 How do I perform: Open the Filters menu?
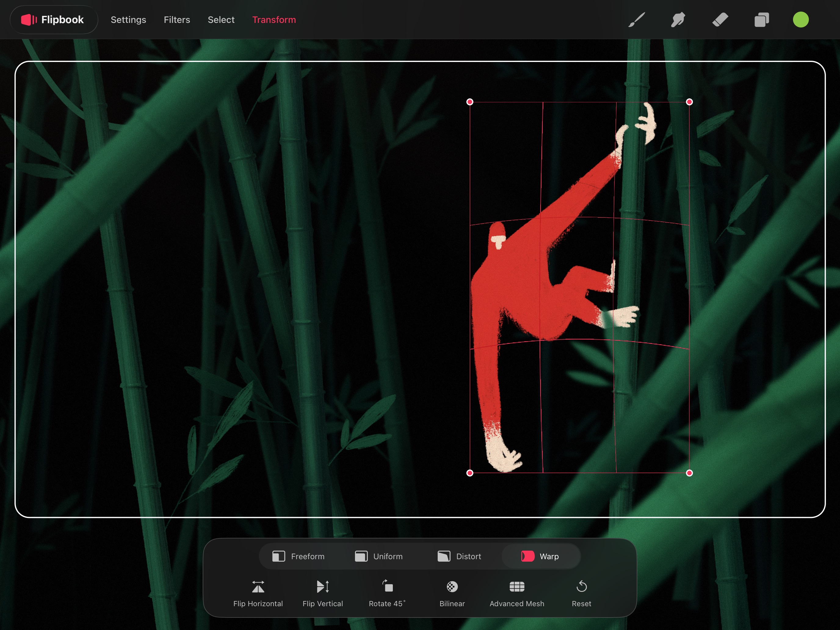click(x=177, y=20)
